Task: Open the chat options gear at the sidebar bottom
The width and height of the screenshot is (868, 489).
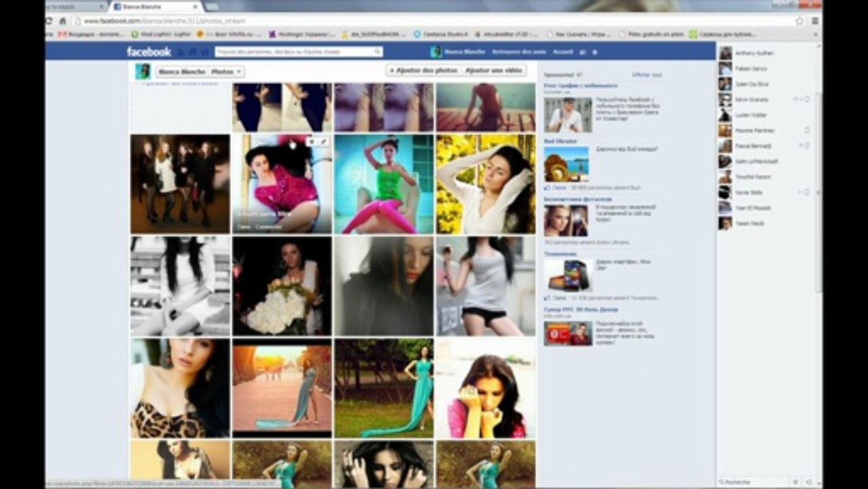Action: click(x=795, y=482)
